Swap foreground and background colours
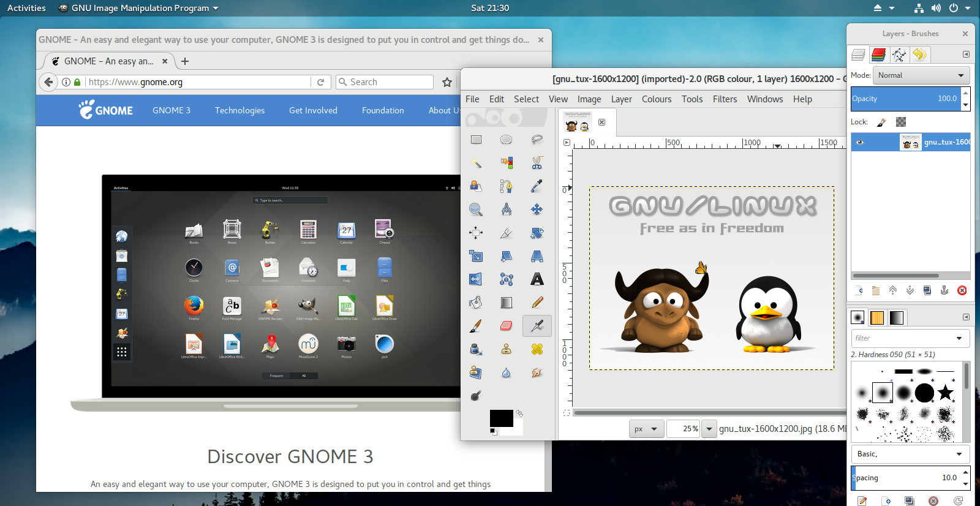This screenshot has height=506, width=980. pos(519,413)
